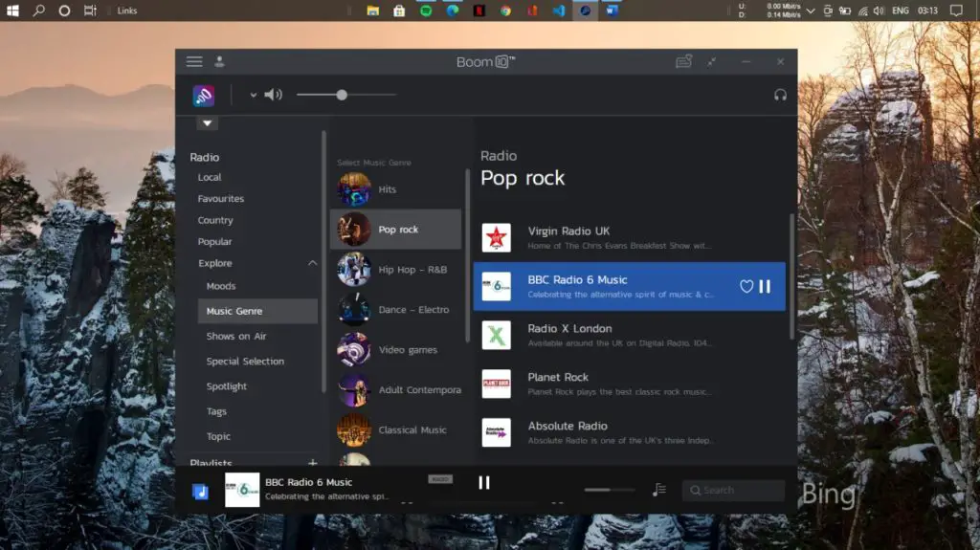Play Planet Rock station
The width and height of the screenshot is (980, 550).
tap(629, 384)
